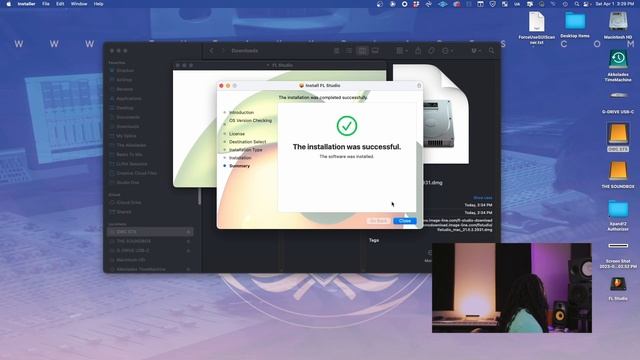
Task: Switch Finder to gallery view
Action: pos(375,51)
